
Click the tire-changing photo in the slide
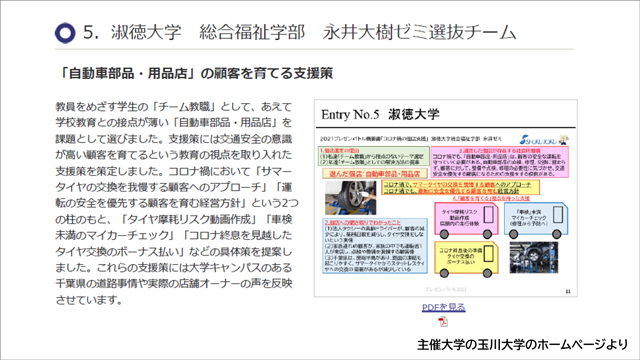(351, 198)
